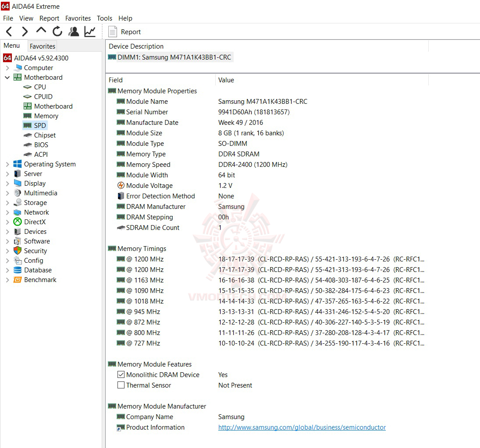
Task: Click the Report toolbar button
Action: (124, 32)
